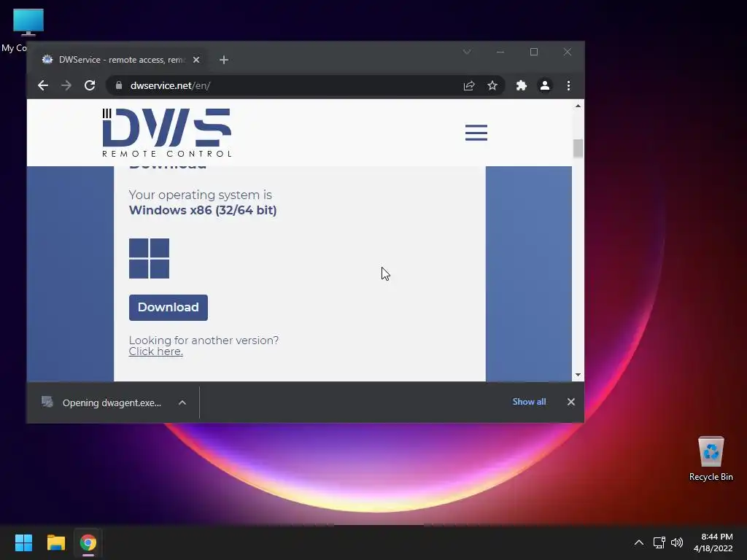This screenshot has width=747, height=560.
Task: Go back to the previous page
Action: coord(43,86)
